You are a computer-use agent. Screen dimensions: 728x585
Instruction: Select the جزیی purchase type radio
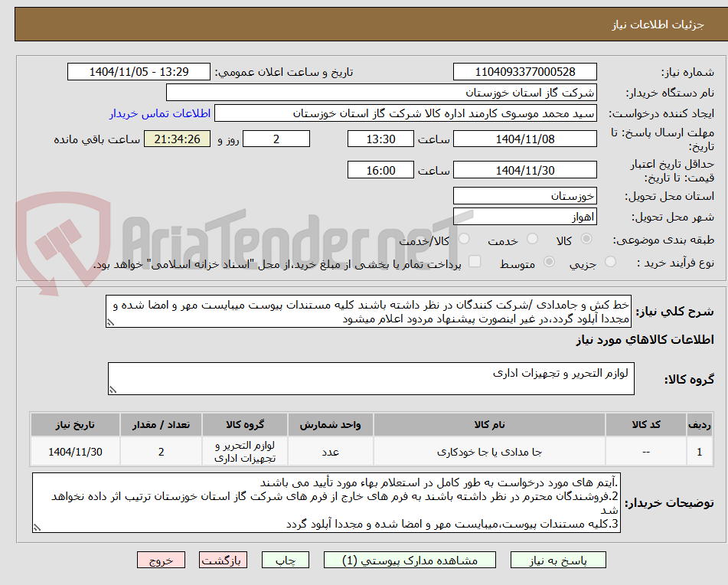(611, 262)
